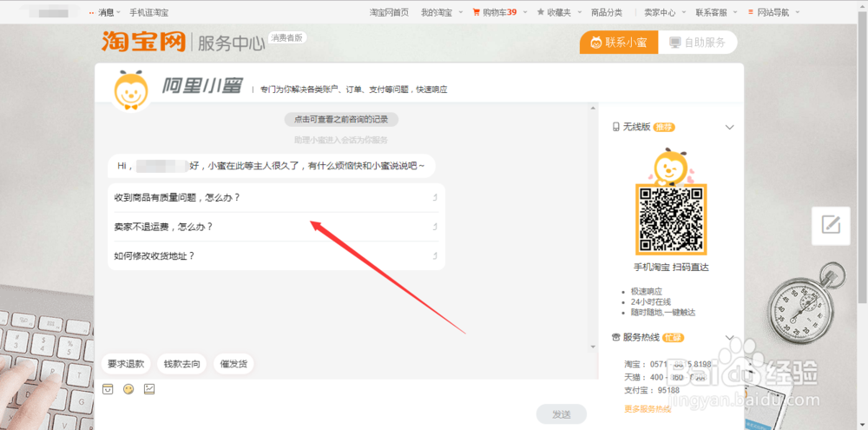Open the 购物车 dropdown

point(525,12)
